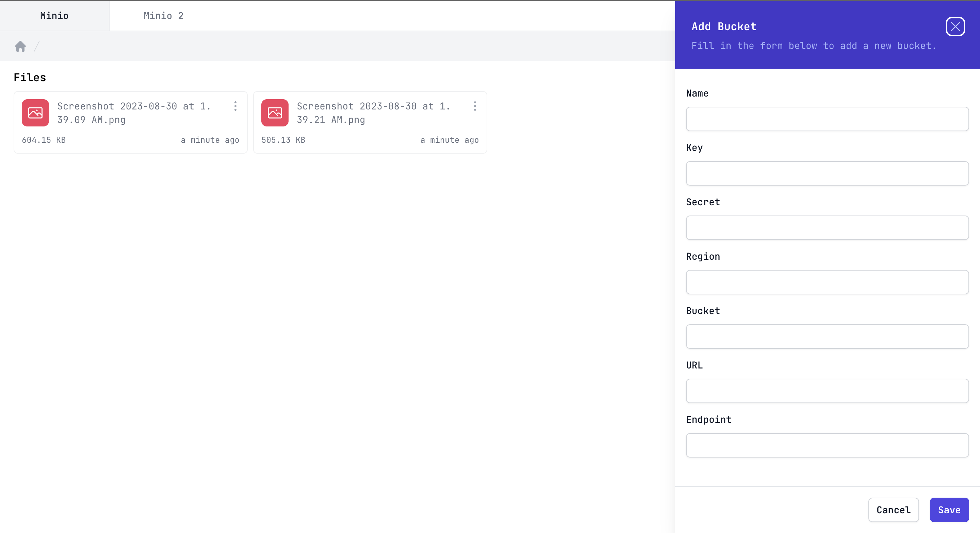Focus the Name input field
Viewport: 980px width, 533px height.
pyautogui.click(x=827, y=119)
